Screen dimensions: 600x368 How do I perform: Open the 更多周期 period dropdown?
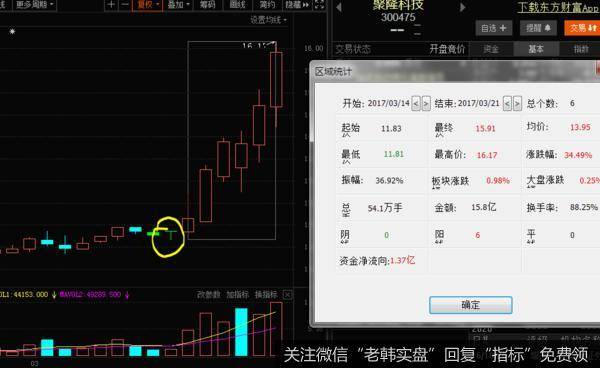(34, 5)
